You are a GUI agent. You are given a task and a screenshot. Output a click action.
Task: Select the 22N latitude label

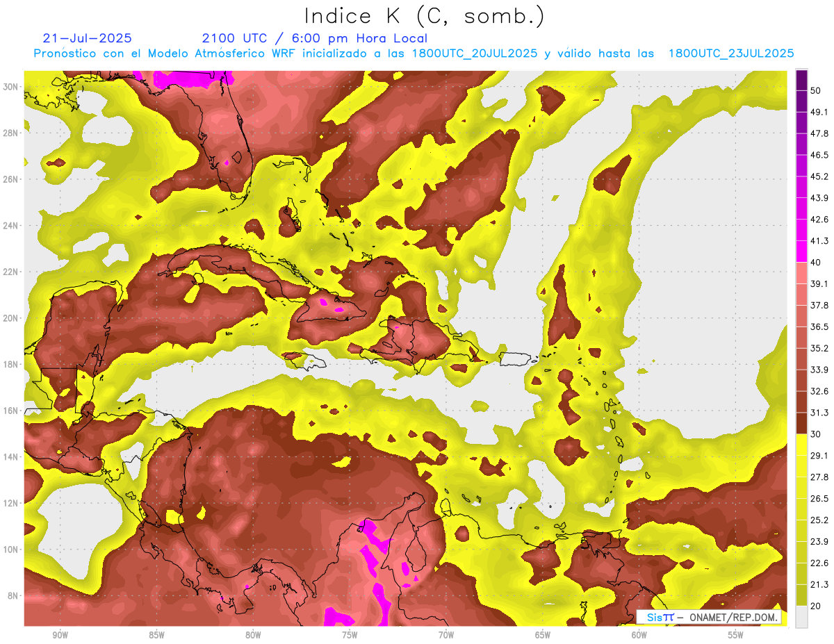12,272
